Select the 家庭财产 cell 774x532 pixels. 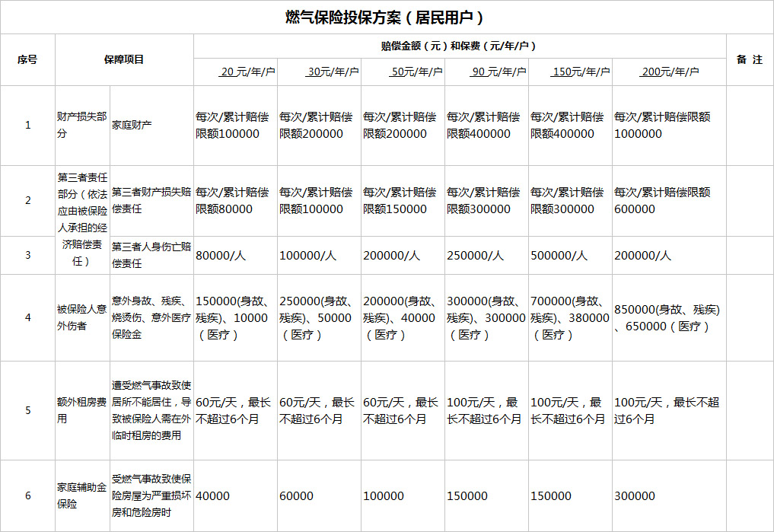tap(151, 126)
